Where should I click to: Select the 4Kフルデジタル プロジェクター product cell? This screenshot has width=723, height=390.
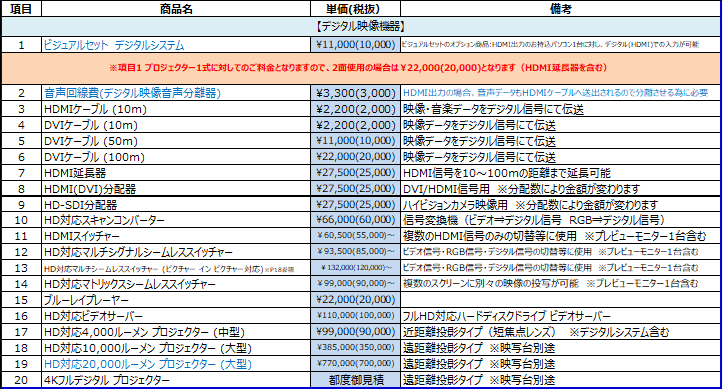[176, 380]
